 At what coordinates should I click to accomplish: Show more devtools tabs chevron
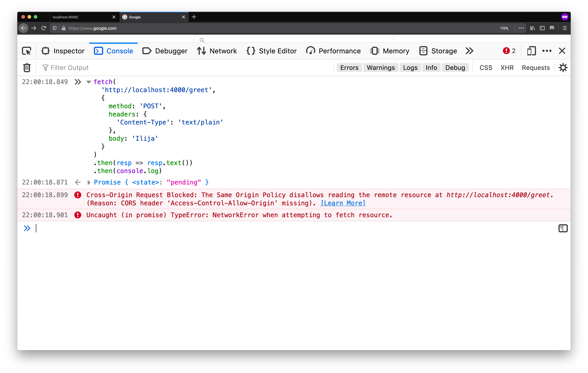point(469,51)
